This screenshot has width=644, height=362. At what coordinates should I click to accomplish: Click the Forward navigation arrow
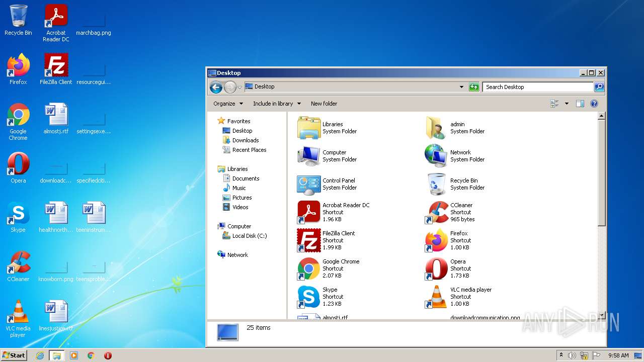coord(230,87)
